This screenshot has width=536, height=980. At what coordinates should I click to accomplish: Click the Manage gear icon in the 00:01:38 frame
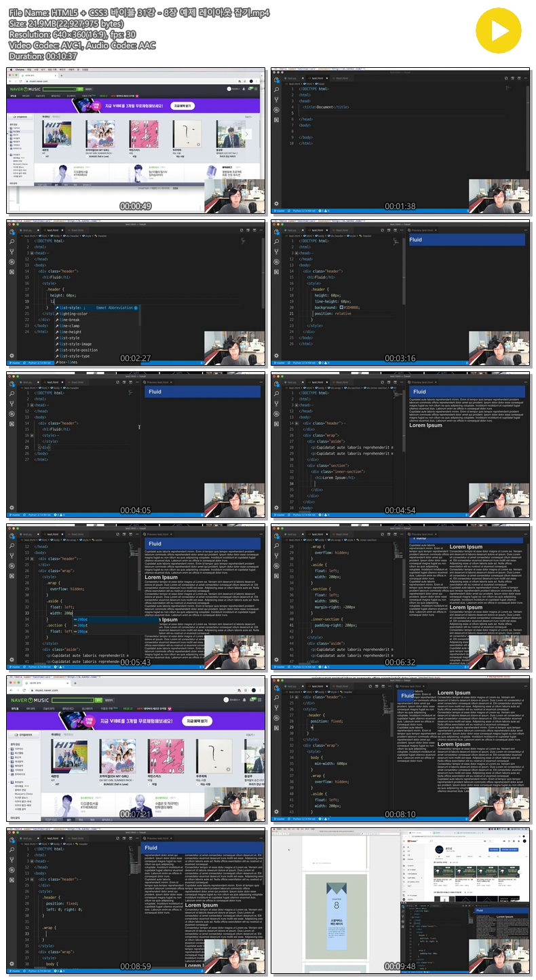click(x=276, y=203)
